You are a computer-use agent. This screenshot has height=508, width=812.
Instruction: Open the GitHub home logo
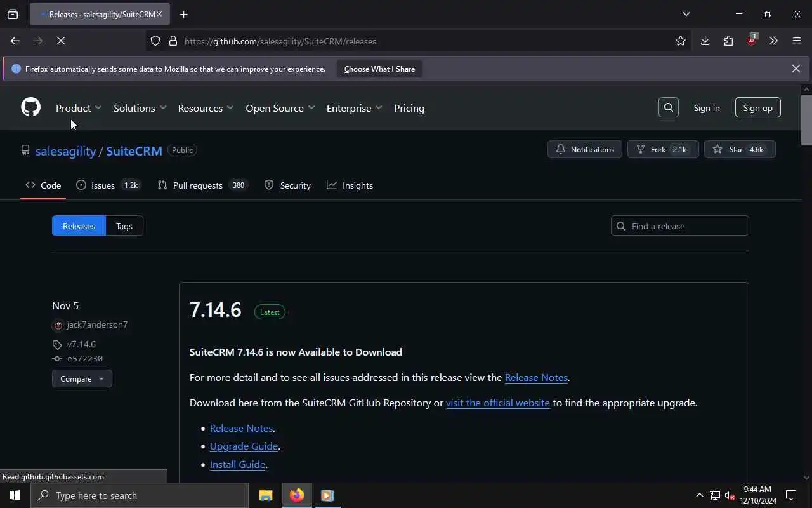[x=30, y=107]
